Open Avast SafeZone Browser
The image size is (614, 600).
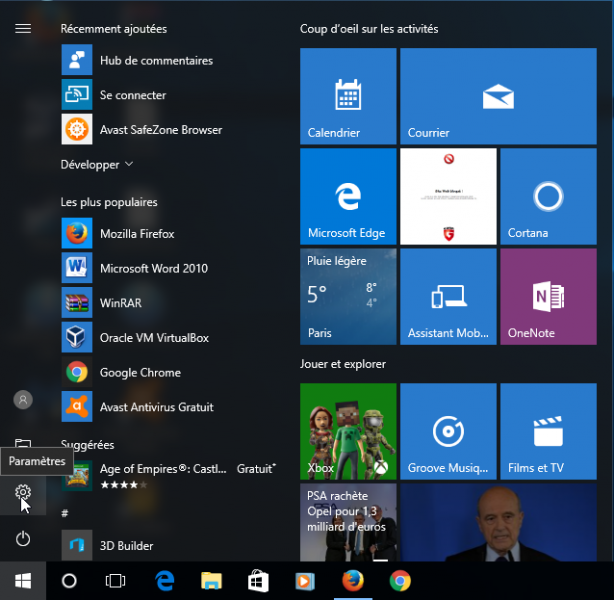(142, 129)
